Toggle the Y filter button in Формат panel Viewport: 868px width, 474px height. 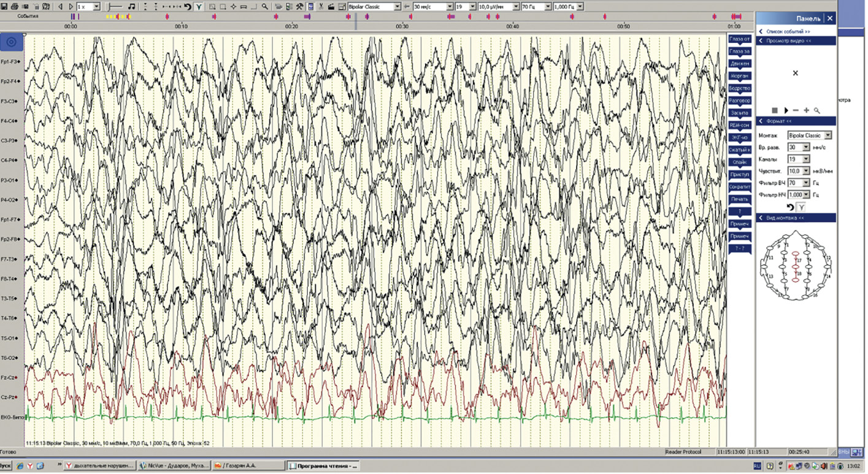pos(801,208)
